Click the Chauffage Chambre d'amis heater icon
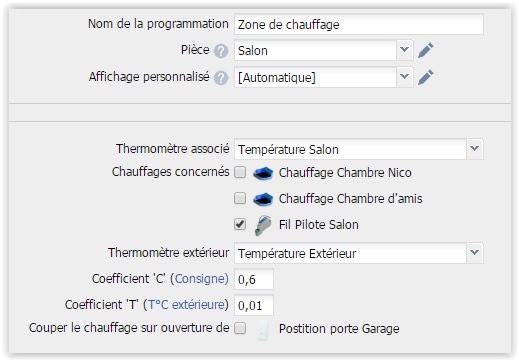Screen dimensions: 519x361 pos(263,199)
